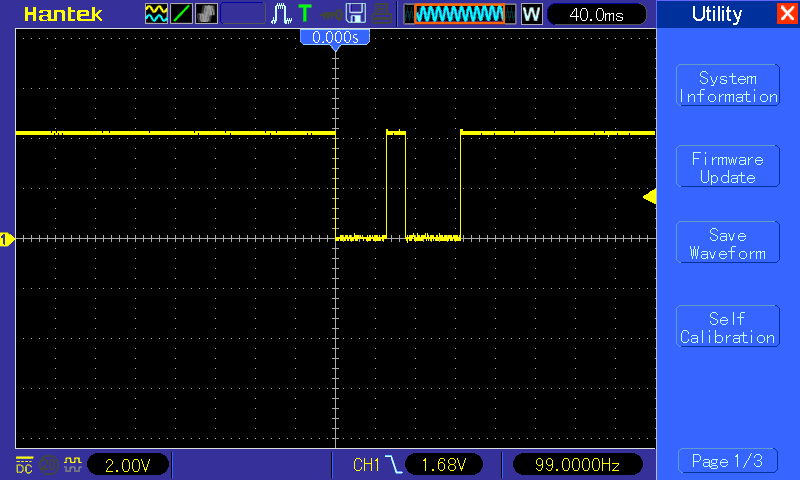The width and height of the screenshot is (800, 480).
Task: Click the 99.0000Hz frequency readout
Action: (577, 465)
